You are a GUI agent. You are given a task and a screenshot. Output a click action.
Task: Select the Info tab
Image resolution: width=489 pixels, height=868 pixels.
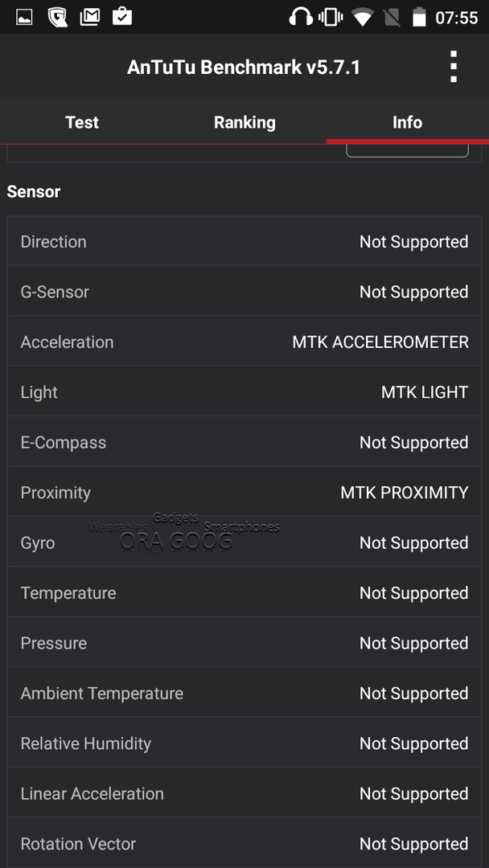click(x=408, y=122)
